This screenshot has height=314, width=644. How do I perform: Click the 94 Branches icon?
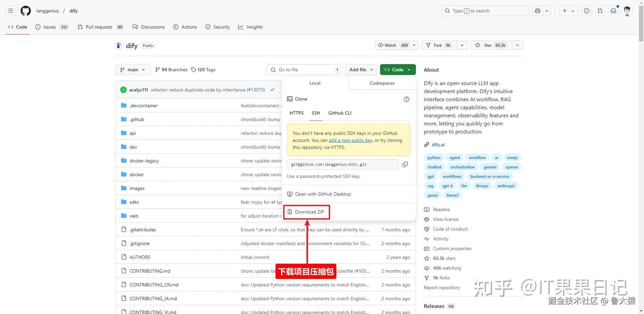pos(157,69)
